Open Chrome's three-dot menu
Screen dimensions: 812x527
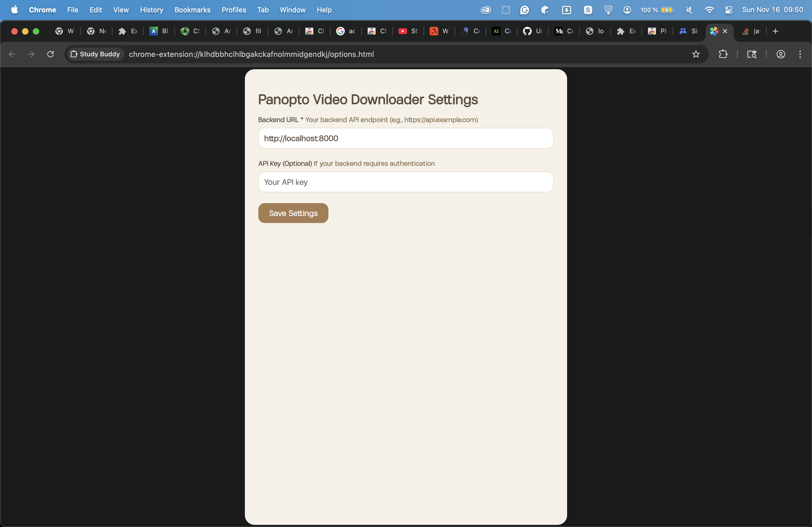click(x=800, y=54)
